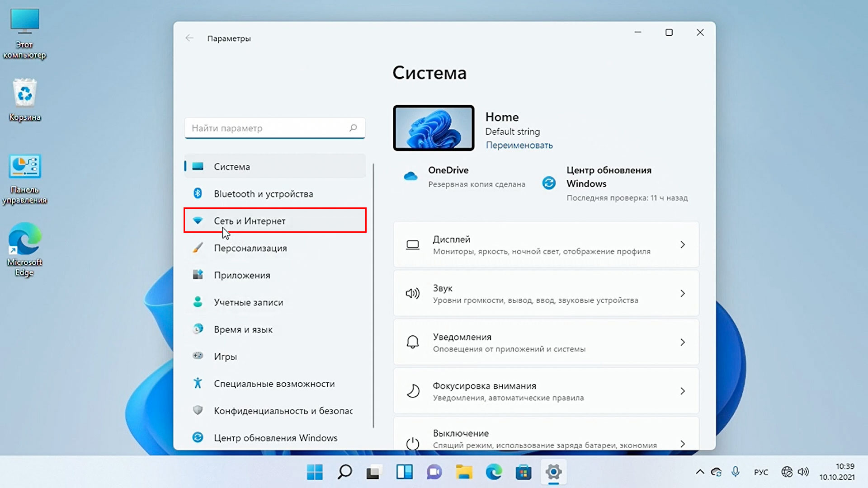
Task: Open the Учетные записи section
Action: [x=248, y=302]
